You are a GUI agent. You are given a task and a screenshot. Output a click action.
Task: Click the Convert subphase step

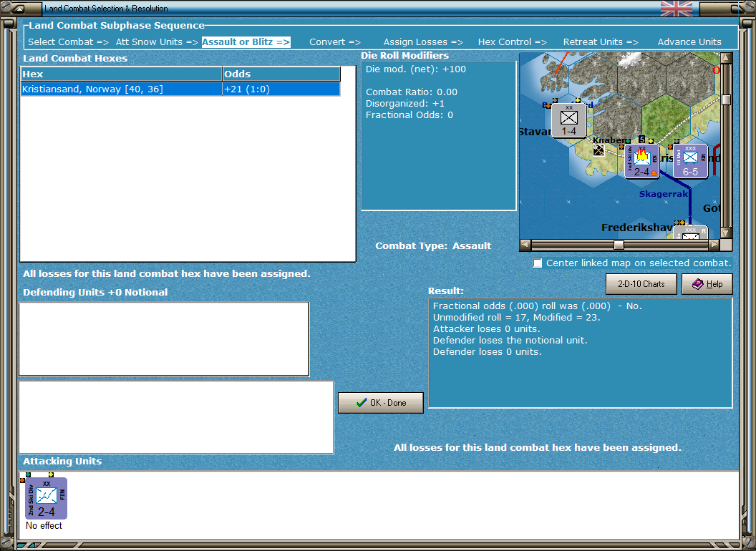334,42
